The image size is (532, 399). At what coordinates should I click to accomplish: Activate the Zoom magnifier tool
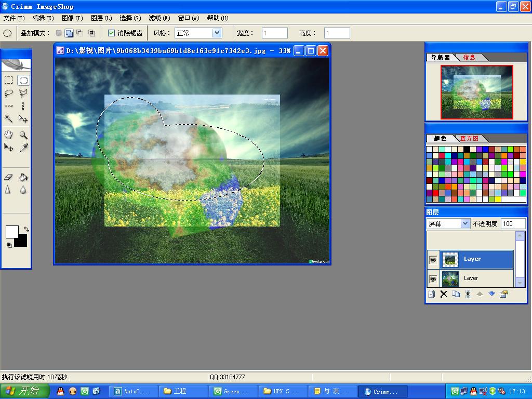click(x=23, y=135)
